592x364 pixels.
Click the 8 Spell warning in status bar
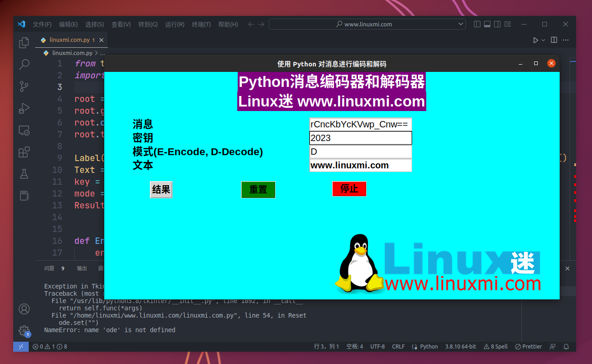tap(495, 346)
